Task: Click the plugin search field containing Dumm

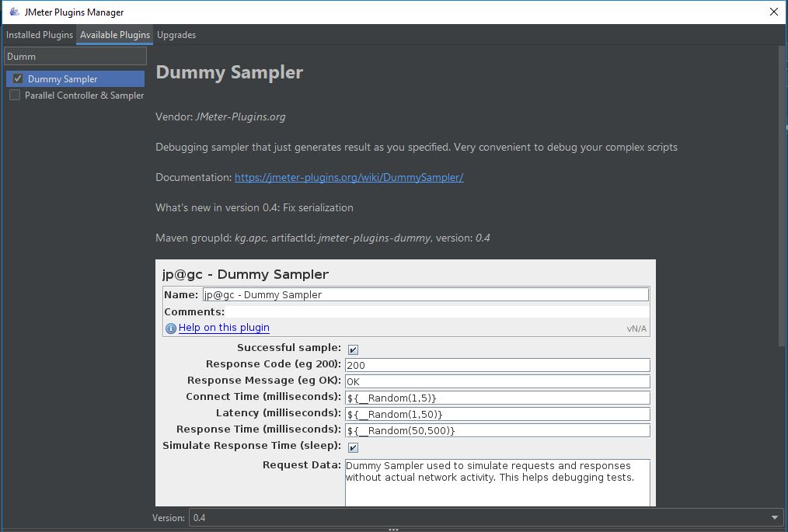Action: [75, 57]
